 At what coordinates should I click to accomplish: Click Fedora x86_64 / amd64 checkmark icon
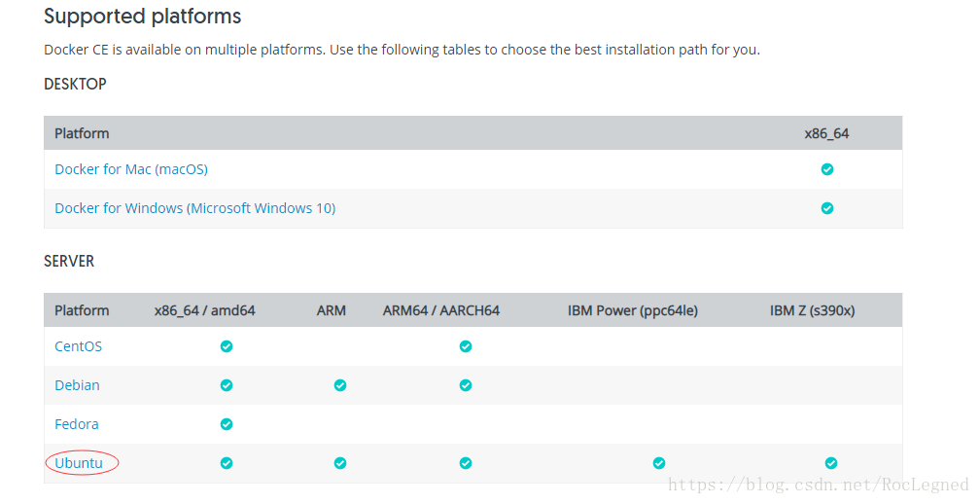(x=227, y=424)
